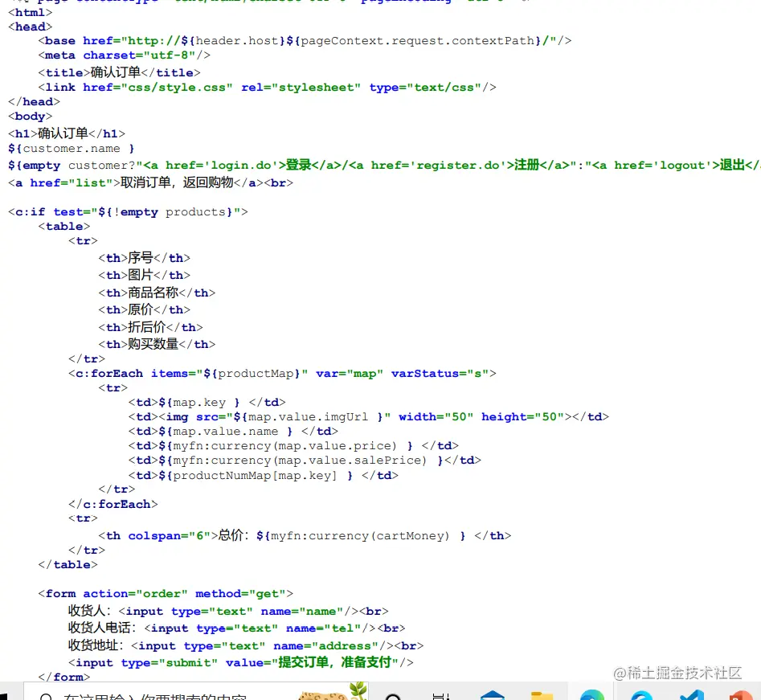Click the c:forEach items="${productMap}" line
The height and width of the screenshot is (700, 761).
click(x=283, y=373)
